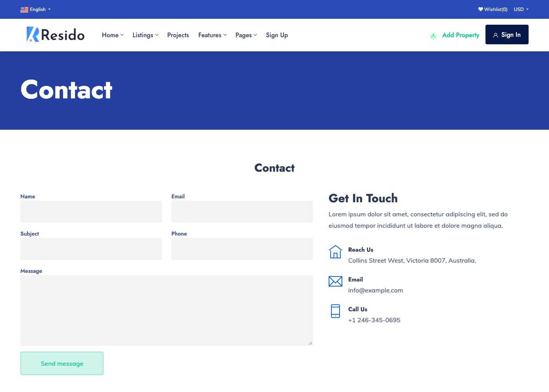
Task: Click the Sign In button
Action: click(507, 34)
